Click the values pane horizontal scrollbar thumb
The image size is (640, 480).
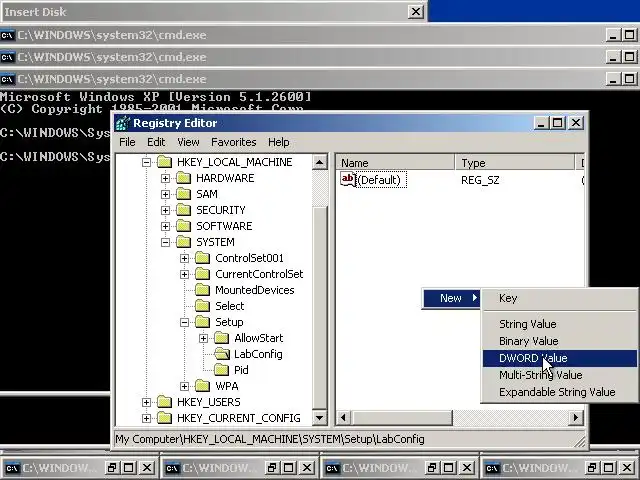[402, 418]
